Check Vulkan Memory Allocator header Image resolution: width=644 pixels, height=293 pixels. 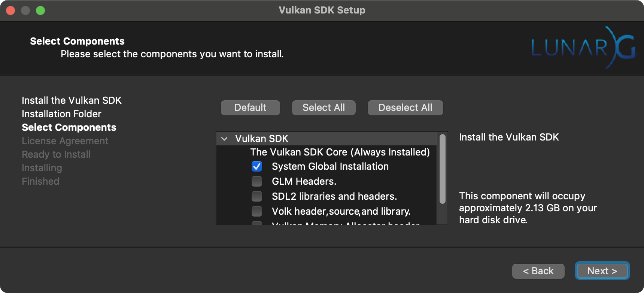coord(257,224)
